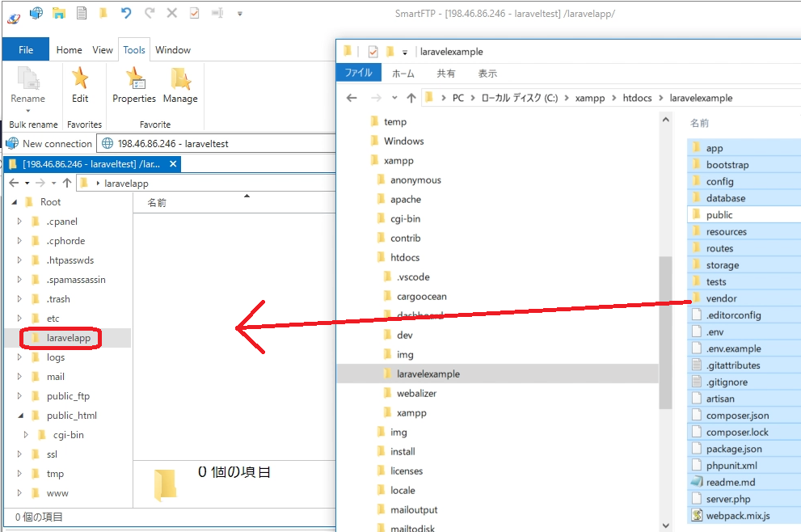The width and height of the screenshot is (801, 532).
Task: Collapse the public_html folder node
Action: pyautogui.click(x=20, y=416)
